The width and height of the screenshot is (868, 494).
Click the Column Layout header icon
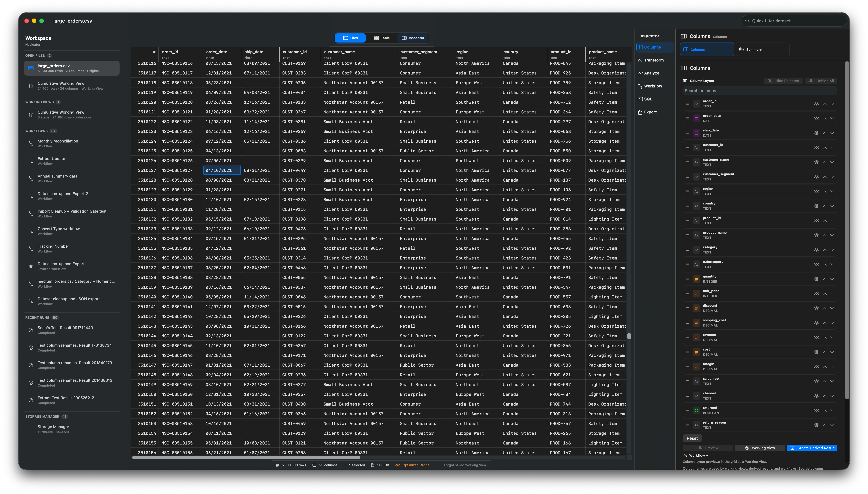pyautogui.click(x=685, y=81)
